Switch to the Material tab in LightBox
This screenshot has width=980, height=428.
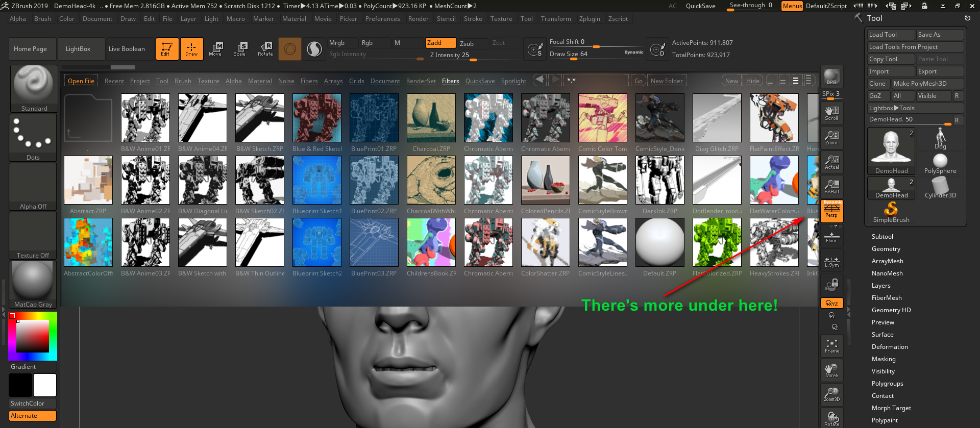pos(260,81)
